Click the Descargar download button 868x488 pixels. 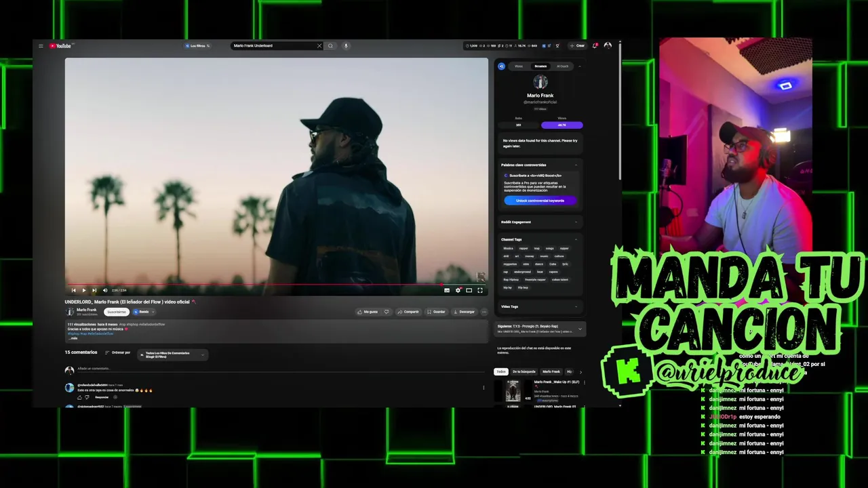[x=464, y=312]
